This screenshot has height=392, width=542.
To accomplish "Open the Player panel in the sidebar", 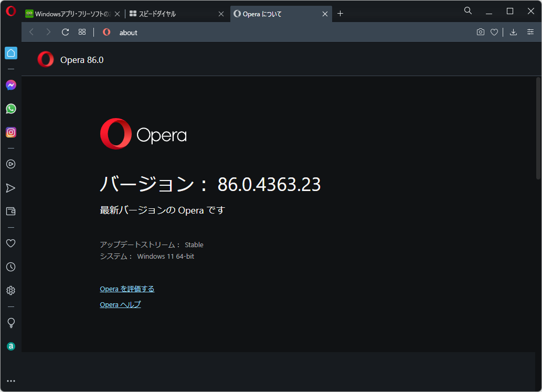I will tap(11, 164).
